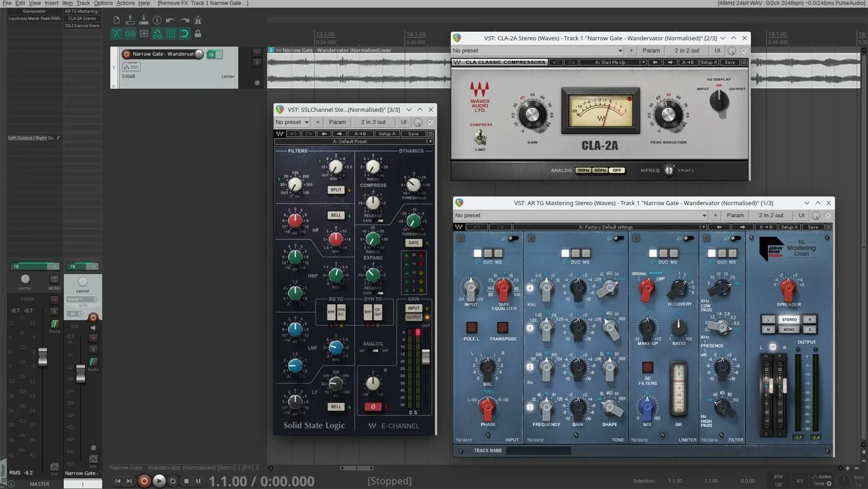Image resolution: width=868 pixels, height=489 pixels.
Task: Click POLE L button in TG input module
Action: click(472, 327)
